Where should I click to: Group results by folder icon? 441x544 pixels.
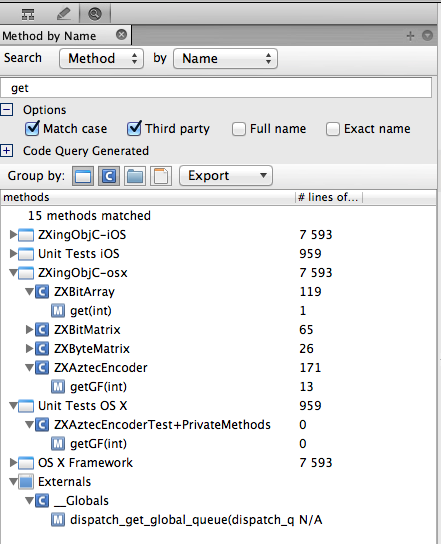[135, 176]
